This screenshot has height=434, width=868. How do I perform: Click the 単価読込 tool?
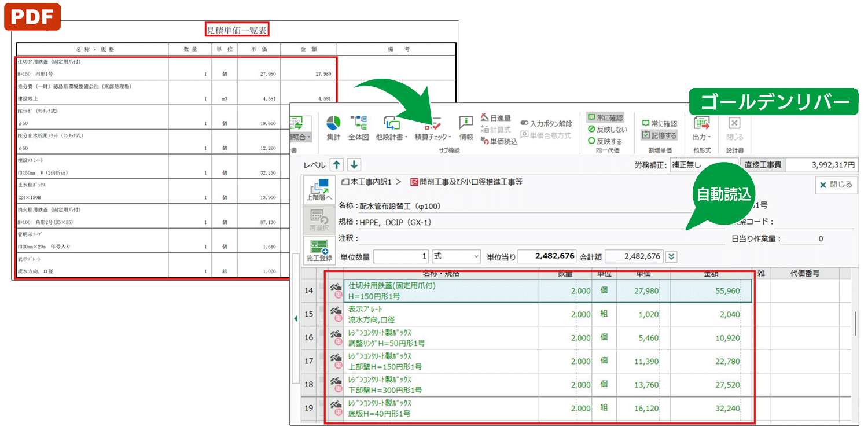tap(499, 141)
